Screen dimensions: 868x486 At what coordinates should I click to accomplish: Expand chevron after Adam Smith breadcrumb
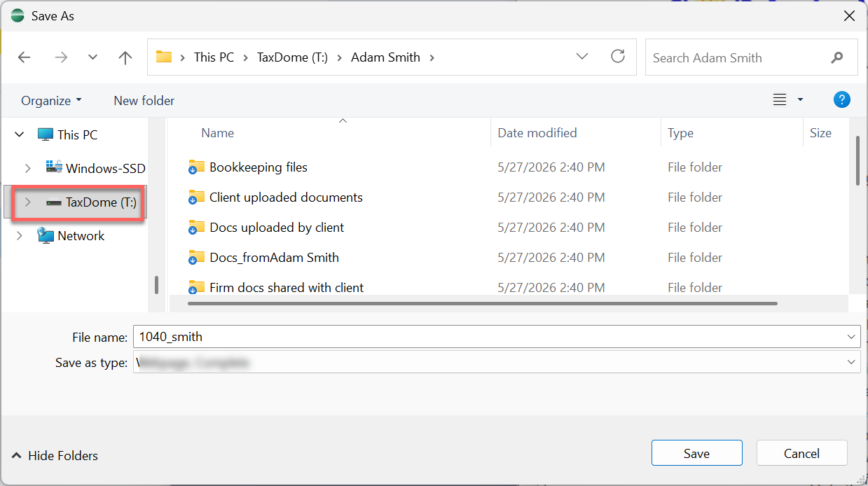point(432,57)
